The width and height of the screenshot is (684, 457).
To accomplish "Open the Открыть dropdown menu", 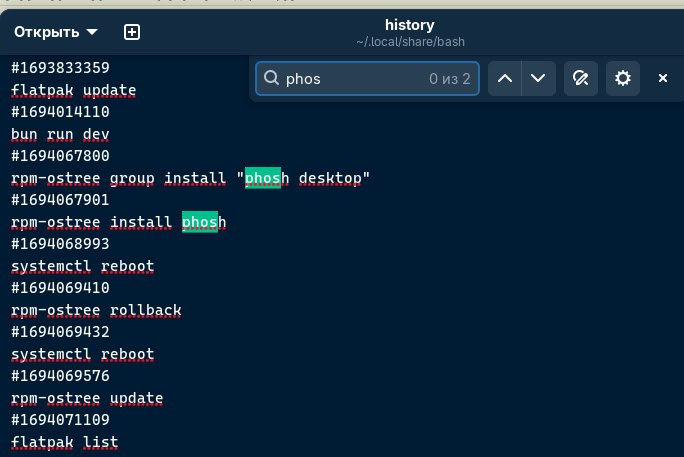I will point(55,32).
